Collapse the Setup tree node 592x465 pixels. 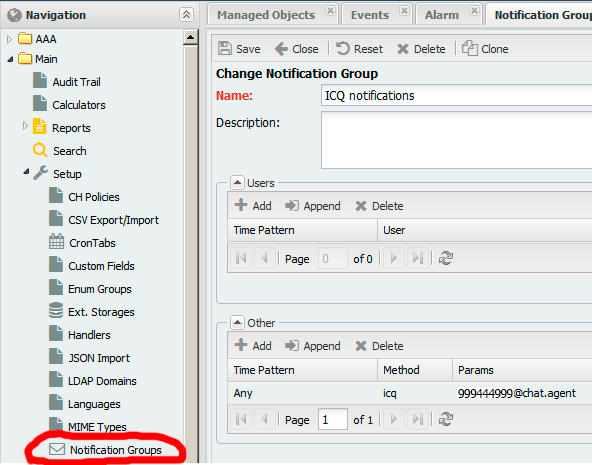pyautogui.click(x=26, y=172)
